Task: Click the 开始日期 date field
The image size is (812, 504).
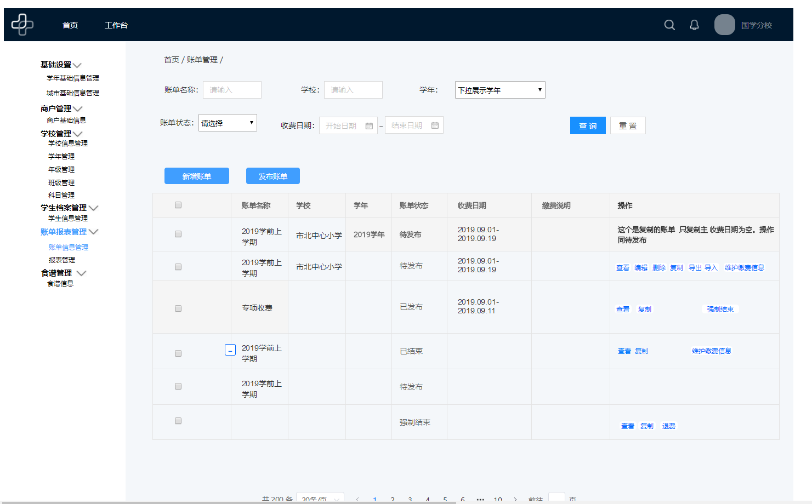Action: tap(348, 125)
